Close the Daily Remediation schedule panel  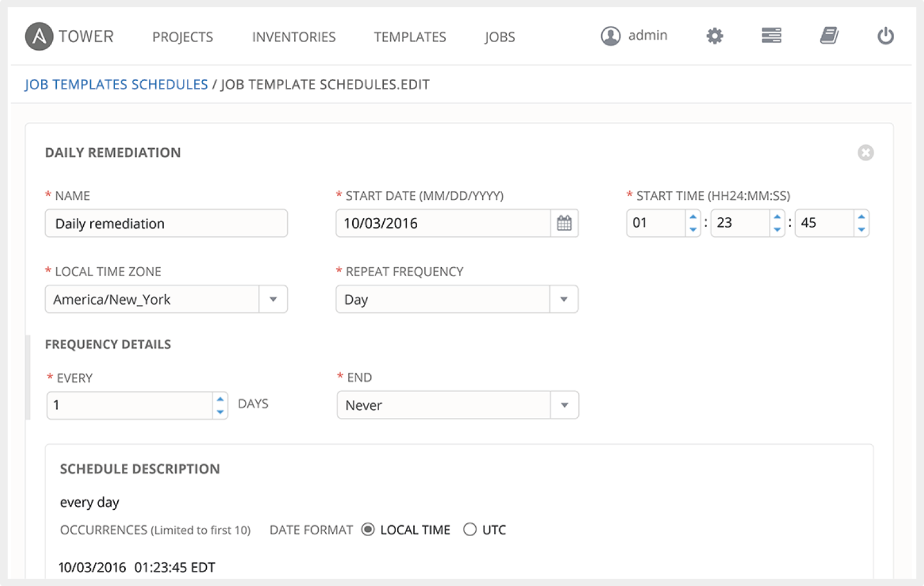coord(865,153)
